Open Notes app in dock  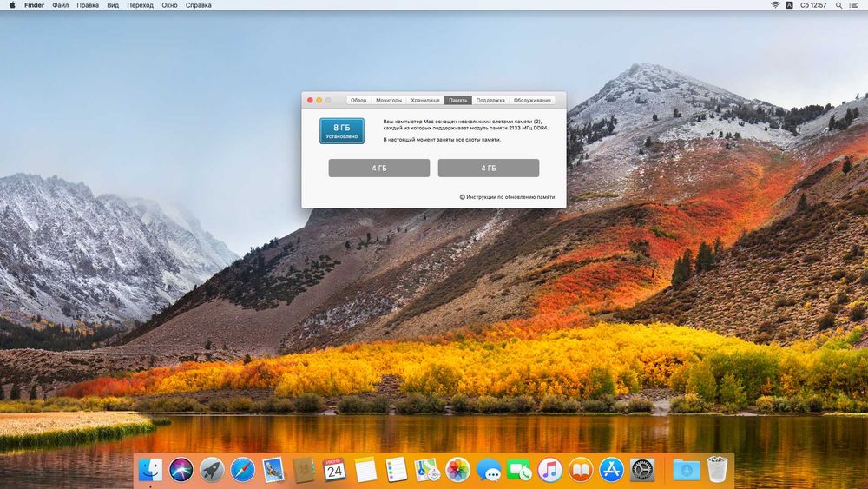pos(365,470)
